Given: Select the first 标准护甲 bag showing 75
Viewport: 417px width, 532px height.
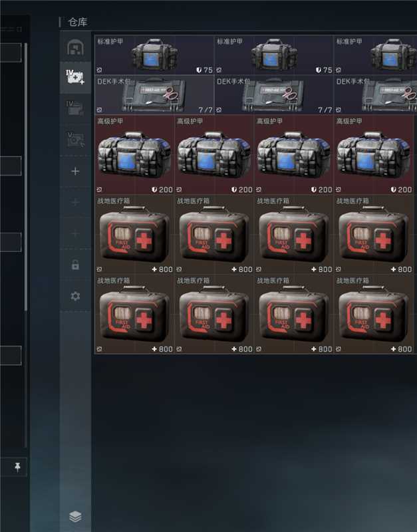Looking at the screenshot, I should pos(154,55).
